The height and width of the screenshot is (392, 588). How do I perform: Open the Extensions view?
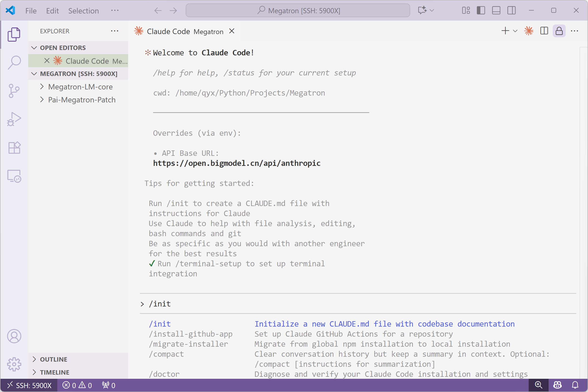click(x=14, y=148)
